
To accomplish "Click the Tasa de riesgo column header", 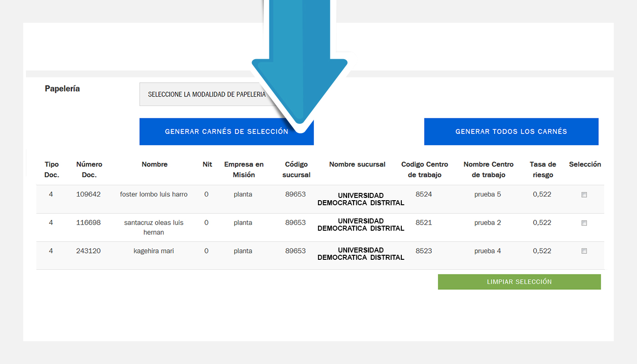I will coord(543,169).
